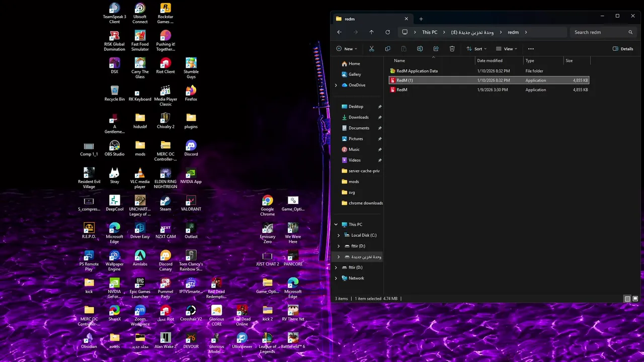Select NVIDIA App desktop icon

click(191, 175)
